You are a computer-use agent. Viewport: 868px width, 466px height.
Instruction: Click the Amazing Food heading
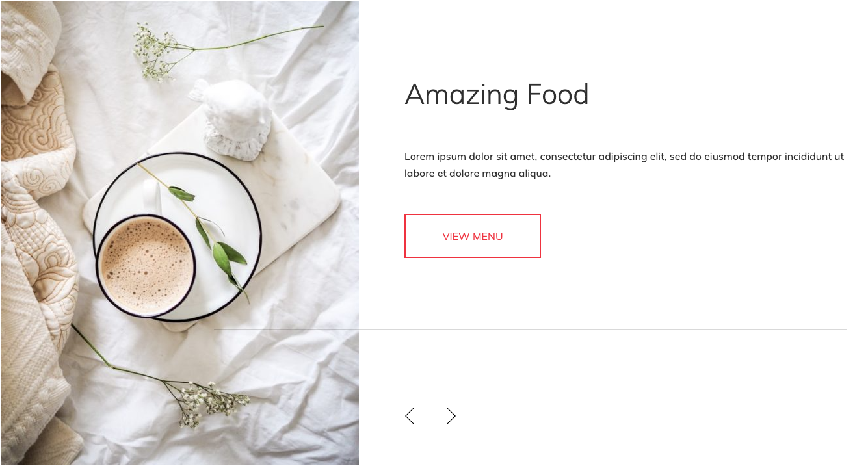pyautogui.click(x=497, y=95)
